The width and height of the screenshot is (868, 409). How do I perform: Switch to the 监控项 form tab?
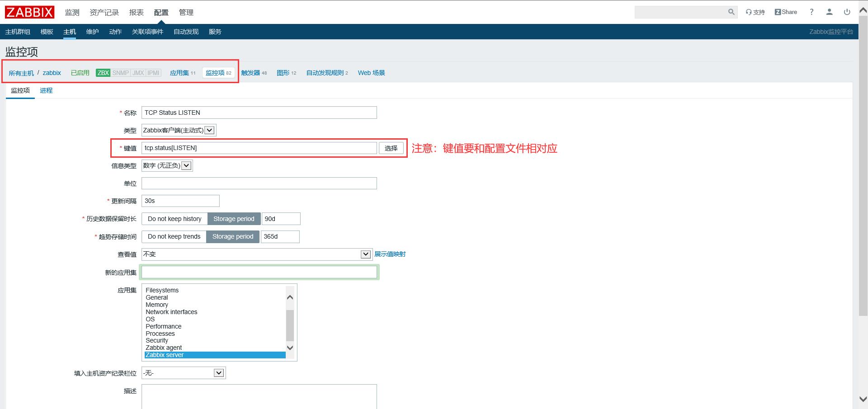click(20, 90)
